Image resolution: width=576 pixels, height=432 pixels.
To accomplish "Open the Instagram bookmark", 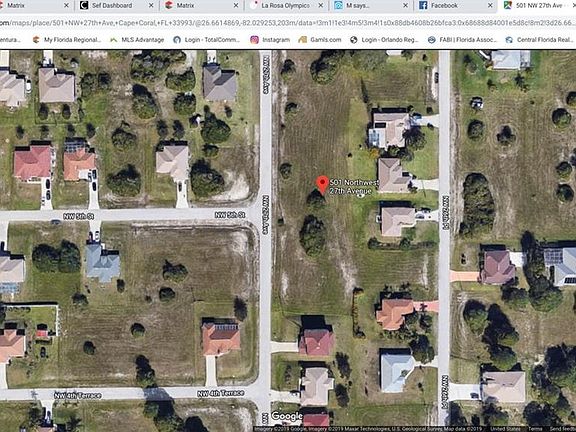I will (270, 40).
